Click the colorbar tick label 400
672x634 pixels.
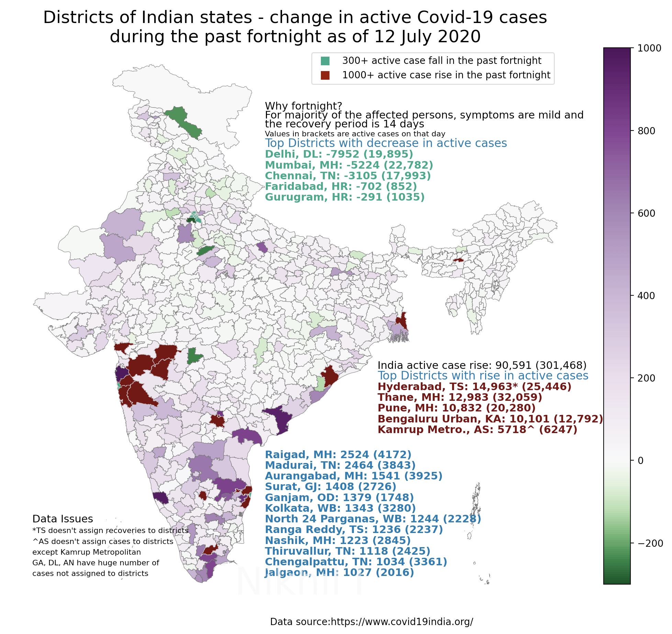pyautogui.click(x=646, y=296)
